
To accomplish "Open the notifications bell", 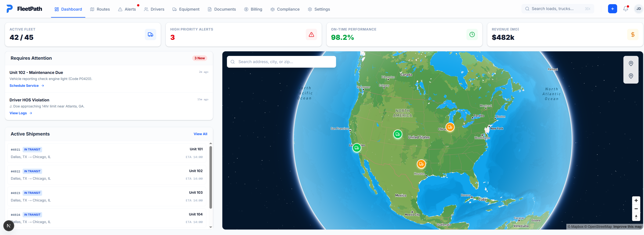I will (x=625, y=9).
